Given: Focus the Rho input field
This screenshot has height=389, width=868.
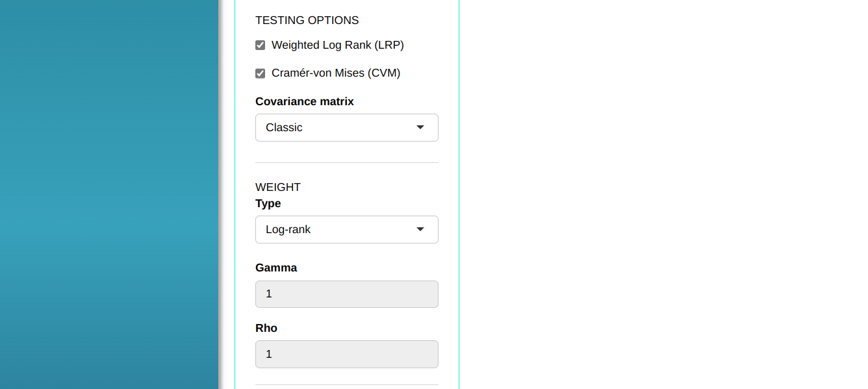Looking at the screenshot, I should [x=346, y=354].
